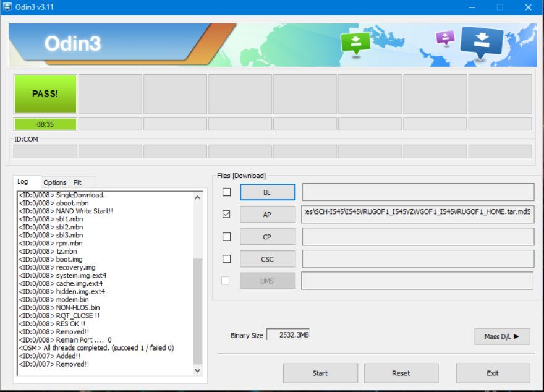Click log line 'NON-HLOS.bin'
This screenshot has height=392, width=544.
point(59,307)
